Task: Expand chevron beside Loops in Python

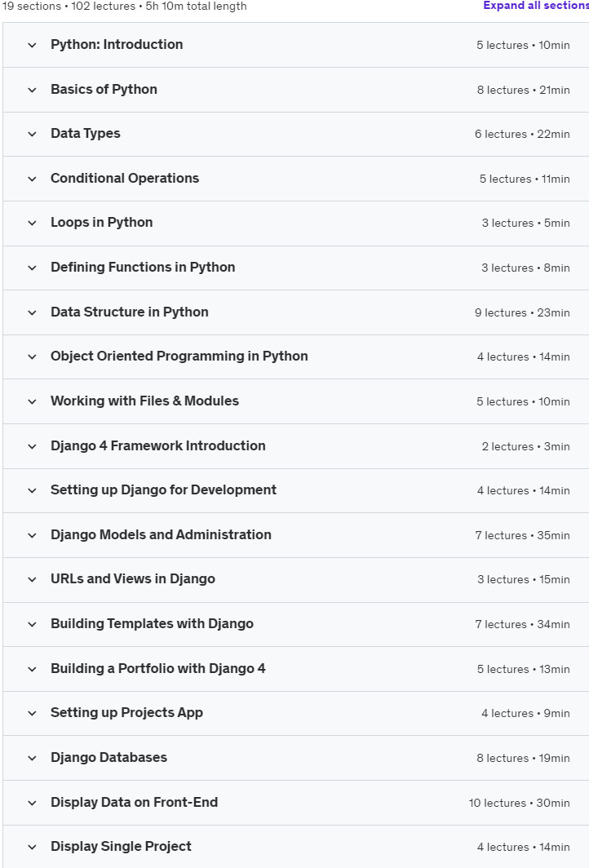Action: pos(32,223)
